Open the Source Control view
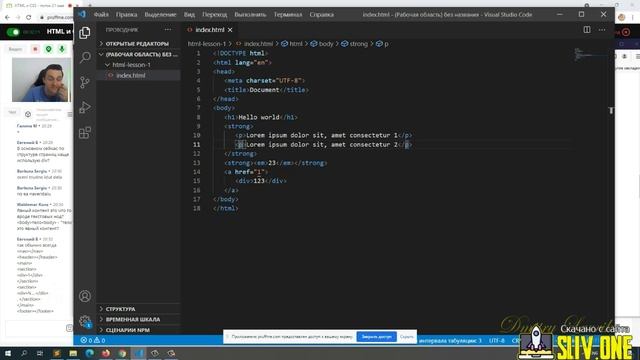This screenshot has width=640, height=360. point(85,82)
